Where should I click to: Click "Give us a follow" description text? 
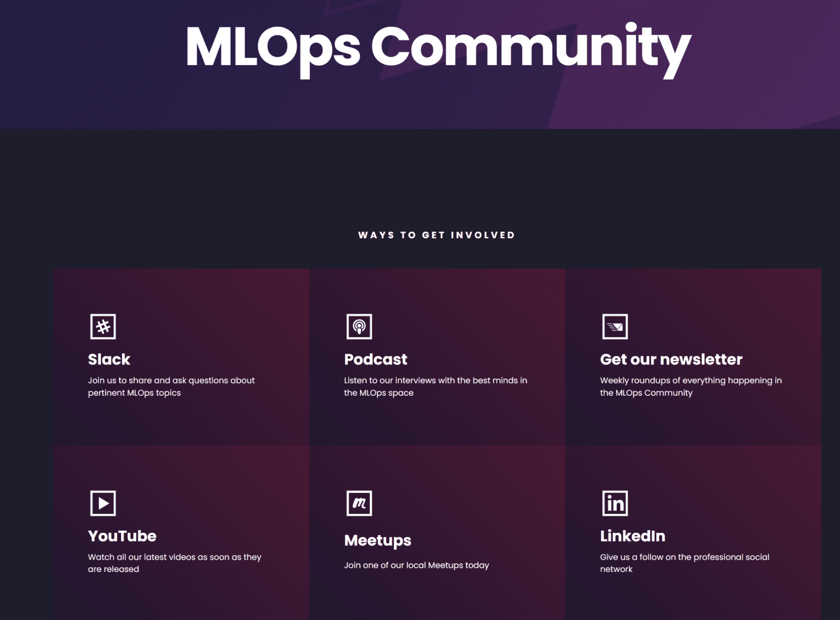(x=685, y=563)
